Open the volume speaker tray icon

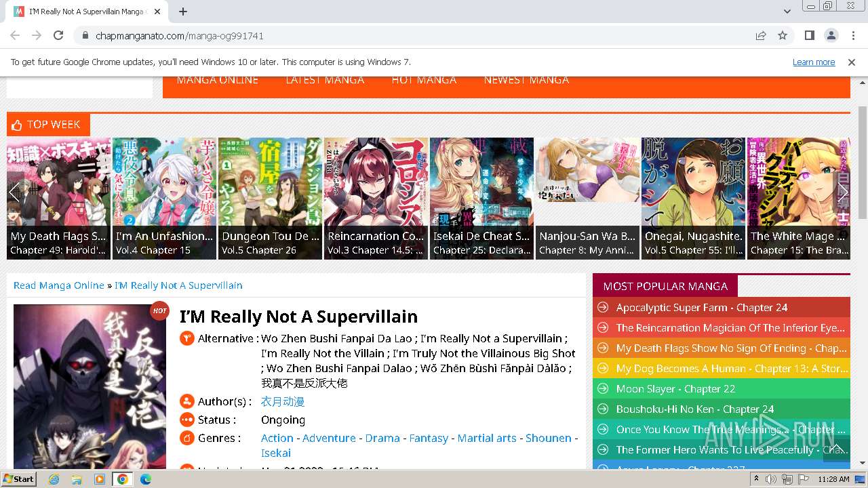pos(771,479)
